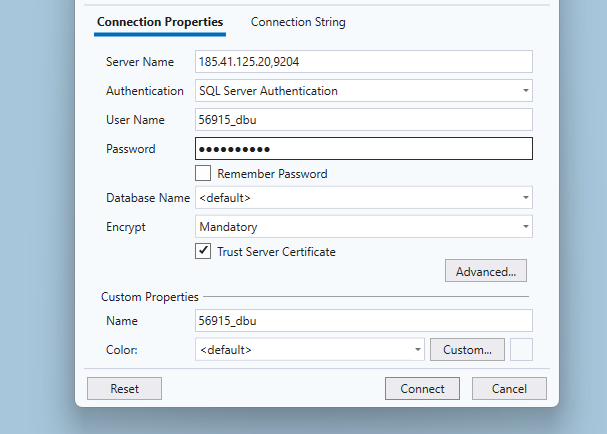The image size is (607, 434).
Task: Enable the Remember Password checkbox
Action: point(203,174)
